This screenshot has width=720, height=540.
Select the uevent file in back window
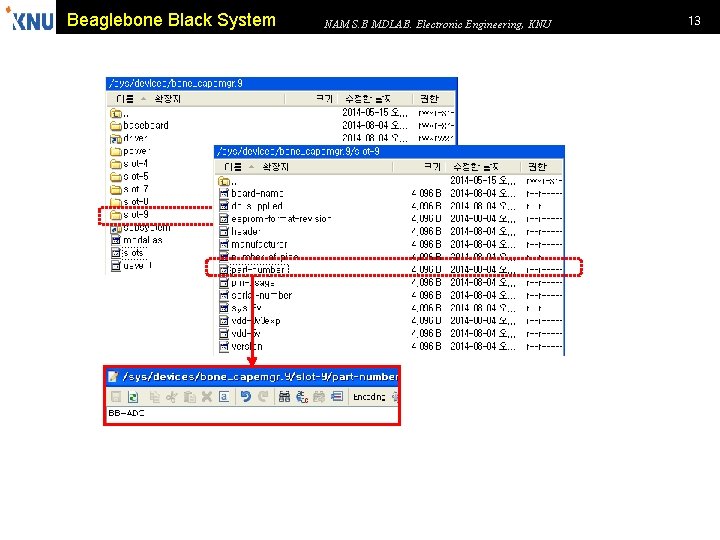(131, 265)
